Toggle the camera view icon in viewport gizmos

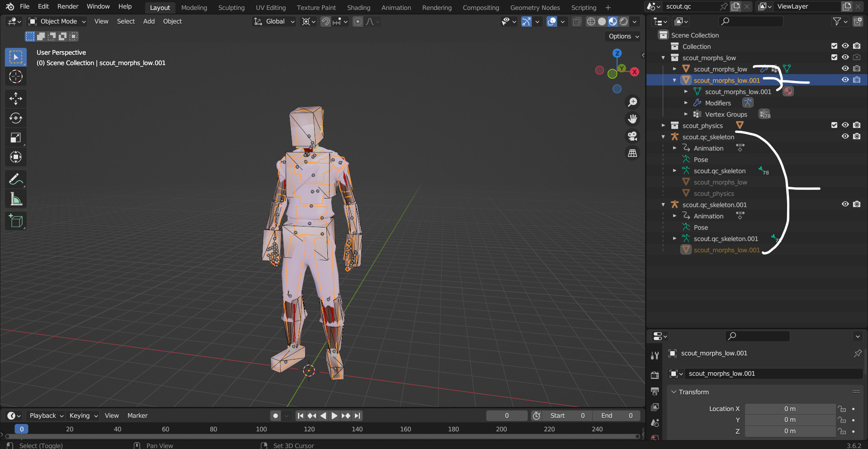click(632, 136)
